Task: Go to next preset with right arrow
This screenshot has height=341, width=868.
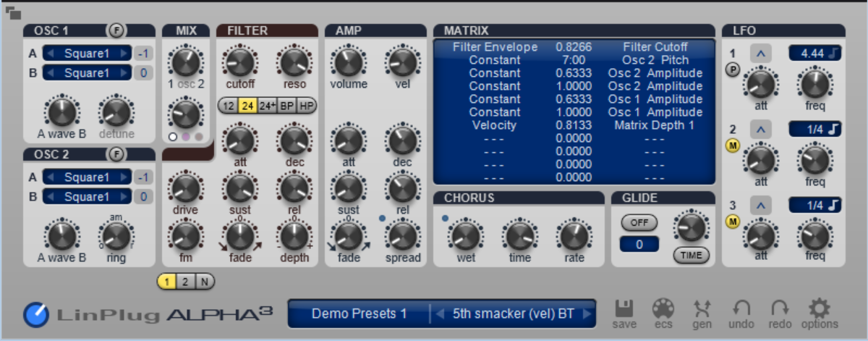Action: (587, 314)
